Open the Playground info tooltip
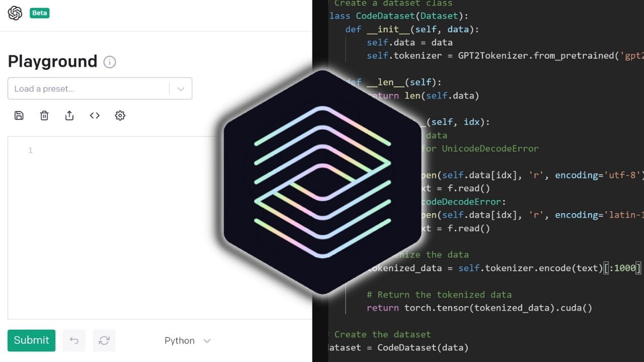The width and height of the screenshot is (644, 362). [x=109, y=62]
